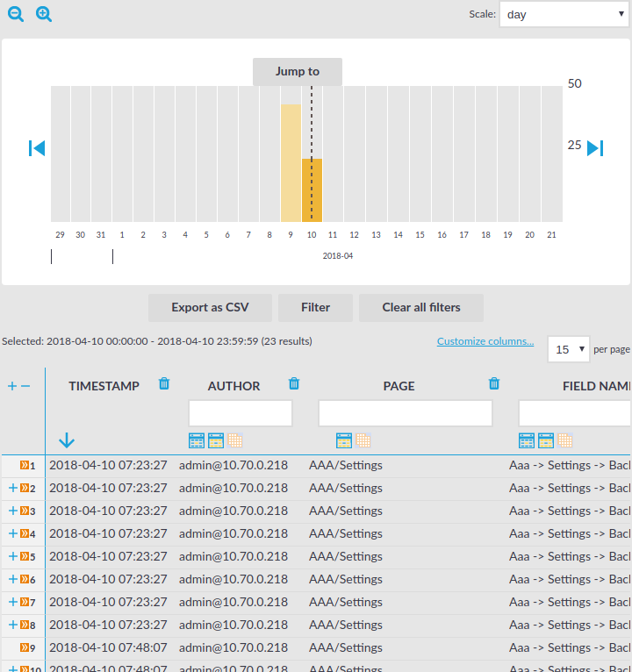Image resolution: width=632 pixels, height=672 pixels.
Task: Focus the FIELD NAME filter input field
Action: pyautogui.click(x=575, y=413)
